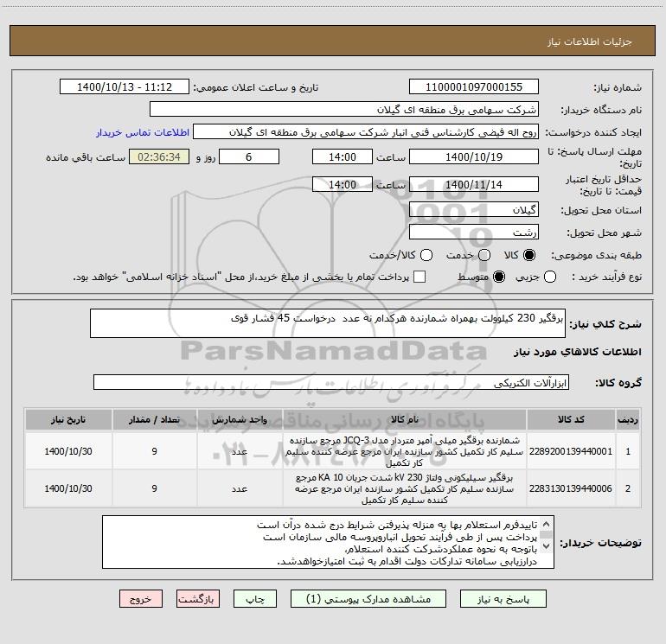Screen dimensions: 666x644
Task: Click the خروج exit button
Action: coord(141,599)
